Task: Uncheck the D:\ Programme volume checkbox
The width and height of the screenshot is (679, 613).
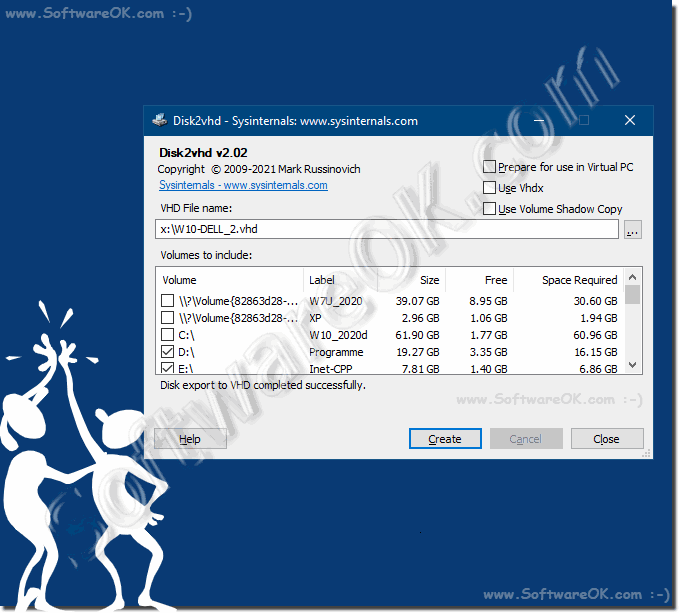Action: pyautogui.click(x=168, y=352)
